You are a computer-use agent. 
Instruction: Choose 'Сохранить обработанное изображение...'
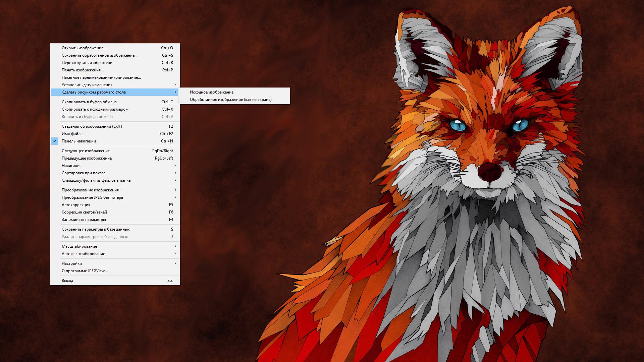pos(115,55)
